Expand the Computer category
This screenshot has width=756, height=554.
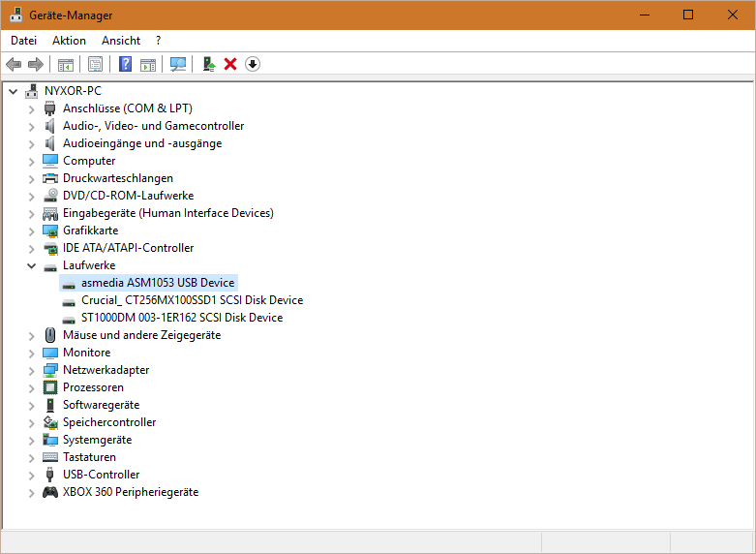click(31, 161)
